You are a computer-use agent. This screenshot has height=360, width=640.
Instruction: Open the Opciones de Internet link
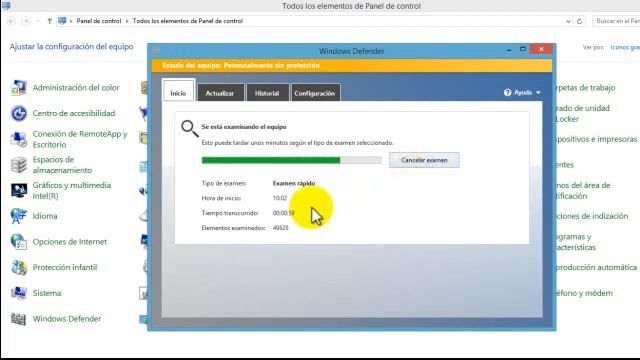(x=70, y=242)
